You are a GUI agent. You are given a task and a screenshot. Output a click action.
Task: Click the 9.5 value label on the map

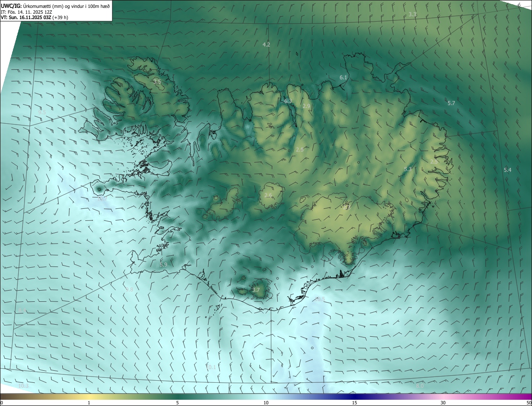pyautogui.click(x=42, y=112)
